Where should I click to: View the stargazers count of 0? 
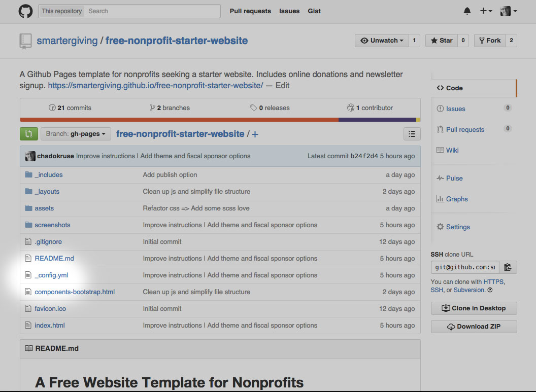(463, 40)
